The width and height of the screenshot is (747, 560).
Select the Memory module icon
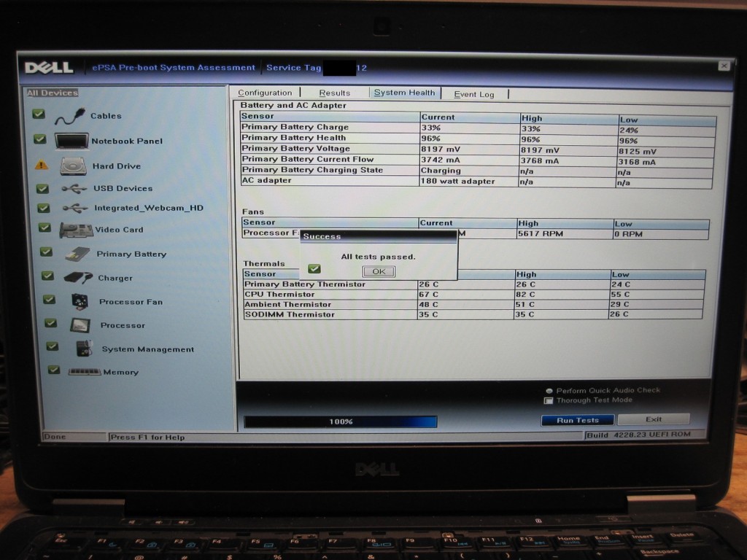click(85, 372)
